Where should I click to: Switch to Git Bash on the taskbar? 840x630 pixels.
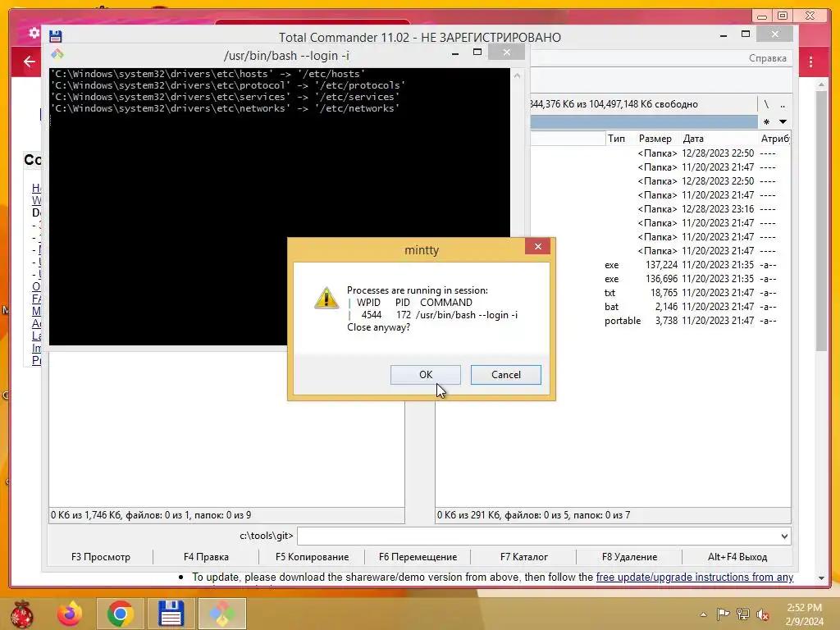tap(221, 614)
